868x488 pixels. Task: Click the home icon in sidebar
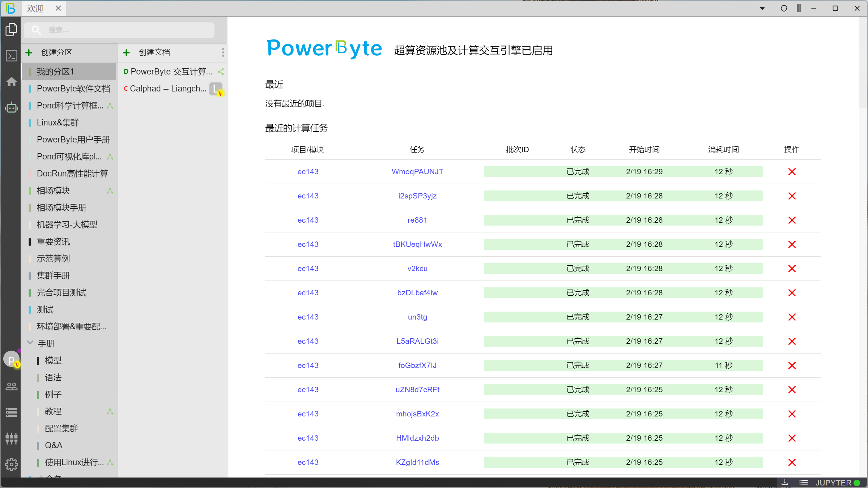pos(12,82)
